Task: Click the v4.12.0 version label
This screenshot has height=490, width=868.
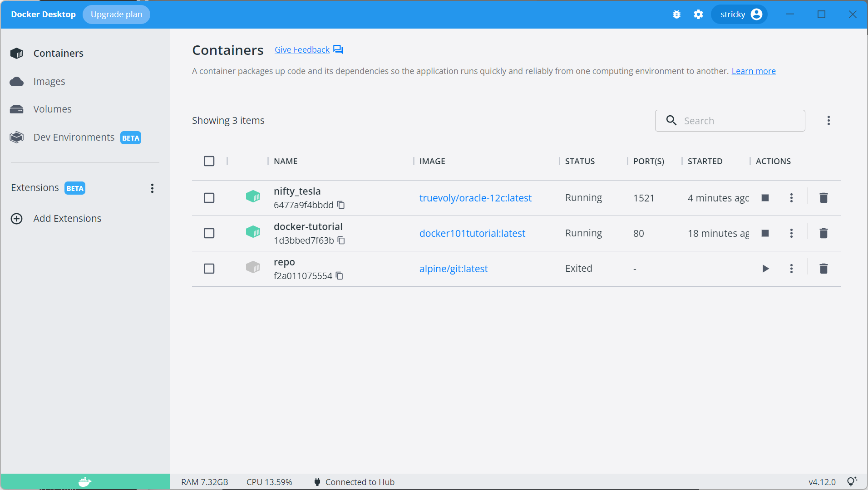Action: [x=822, y=482]
